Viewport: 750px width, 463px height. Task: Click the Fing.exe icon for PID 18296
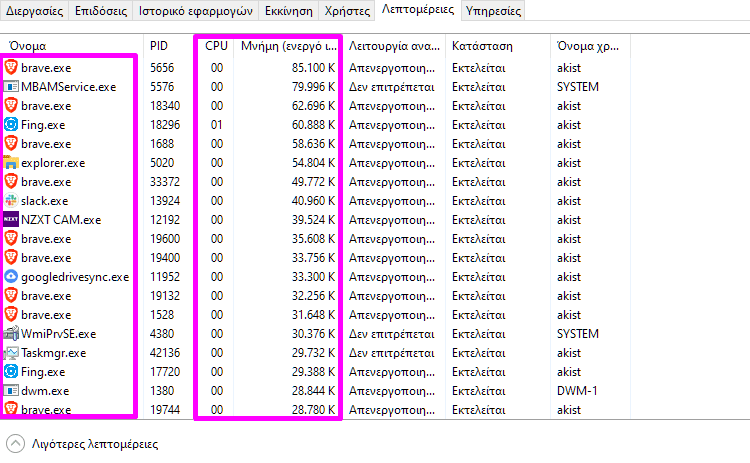click(11, 124)
